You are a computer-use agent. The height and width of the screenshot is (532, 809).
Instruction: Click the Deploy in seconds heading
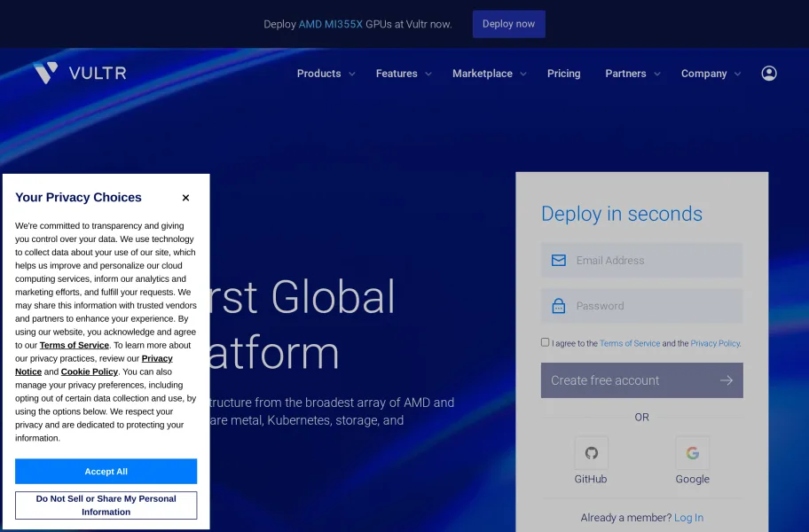click(x=622, y=214)
